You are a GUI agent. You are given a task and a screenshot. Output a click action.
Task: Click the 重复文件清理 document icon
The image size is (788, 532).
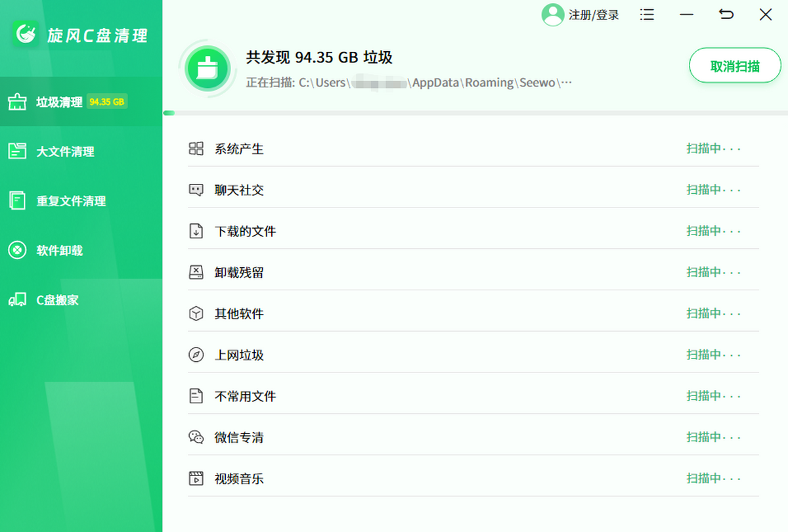click(x=16, y=201)
